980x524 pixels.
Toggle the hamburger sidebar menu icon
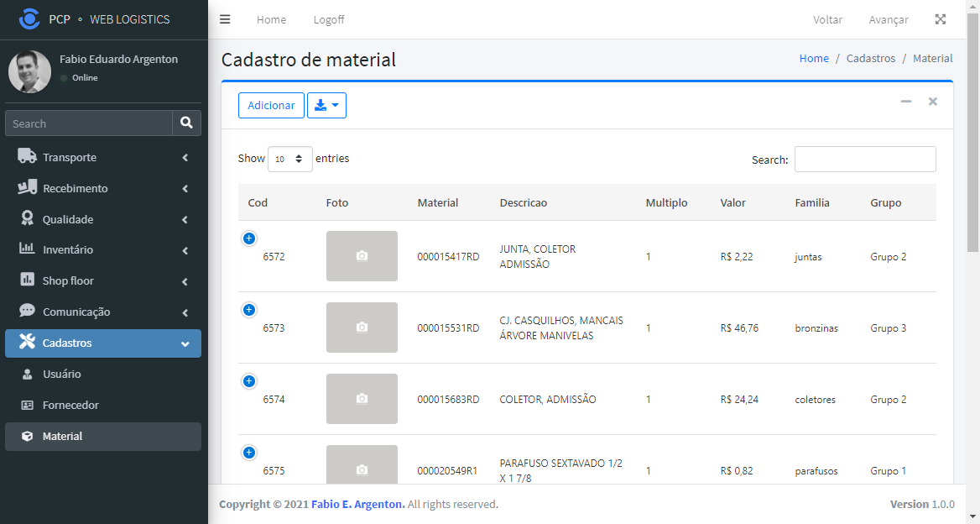coord(225,19)
